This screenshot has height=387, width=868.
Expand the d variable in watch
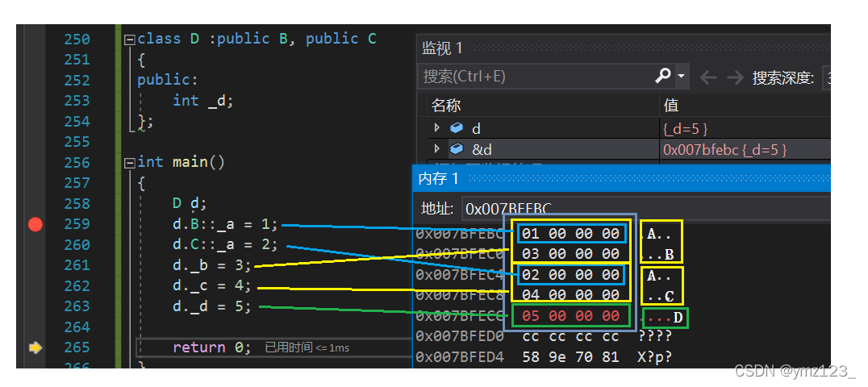pos(437,128)
